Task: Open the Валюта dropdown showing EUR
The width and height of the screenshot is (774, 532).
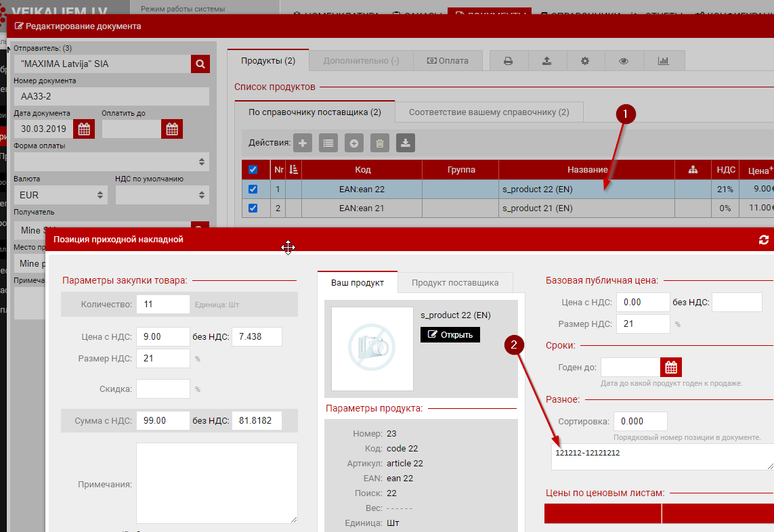Action: pos(61,195)
